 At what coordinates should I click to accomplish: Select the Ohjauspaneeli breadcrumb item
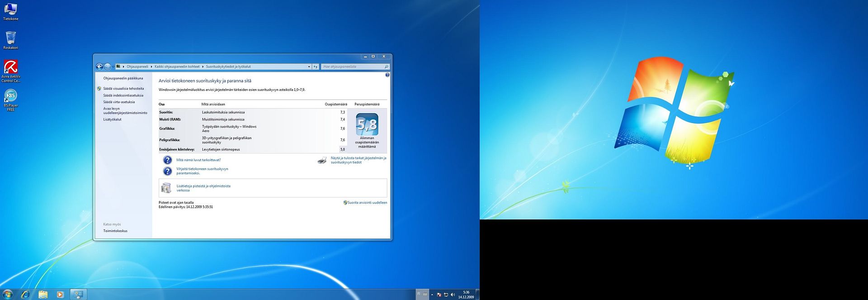coord(137,67)
